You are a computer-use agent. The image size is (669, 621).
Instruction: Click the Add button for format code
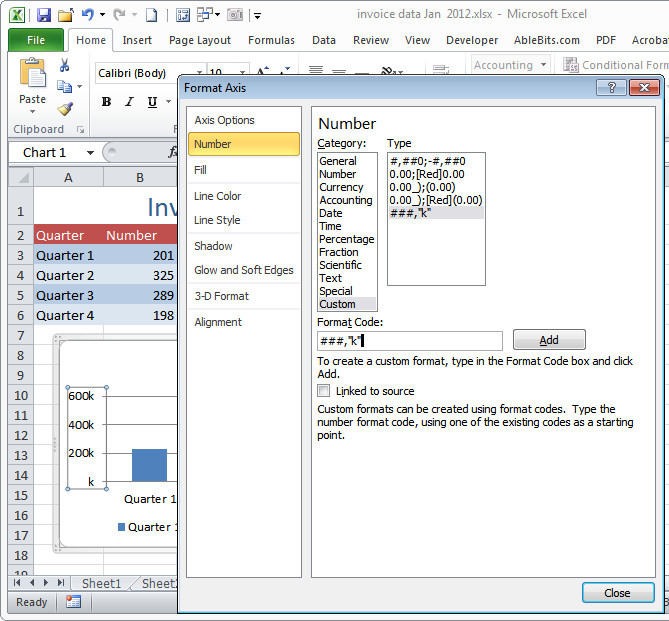(549, 340)
